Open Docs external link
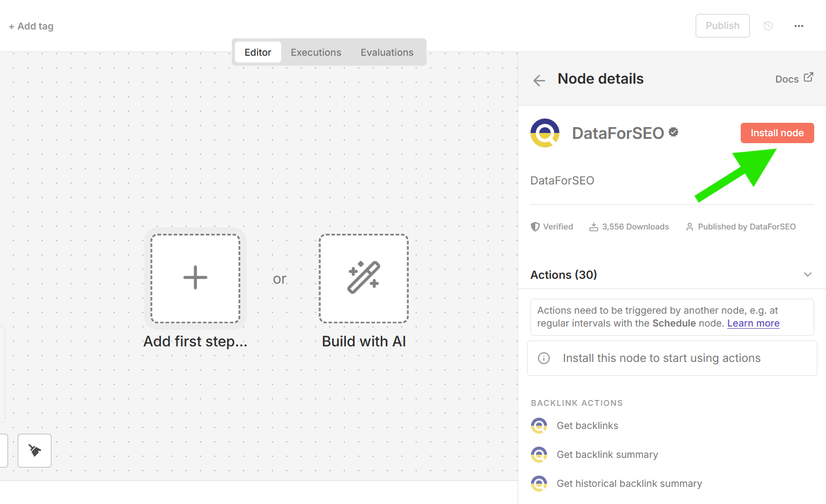This screenshot has height=504, width=826. click(794, 79)
